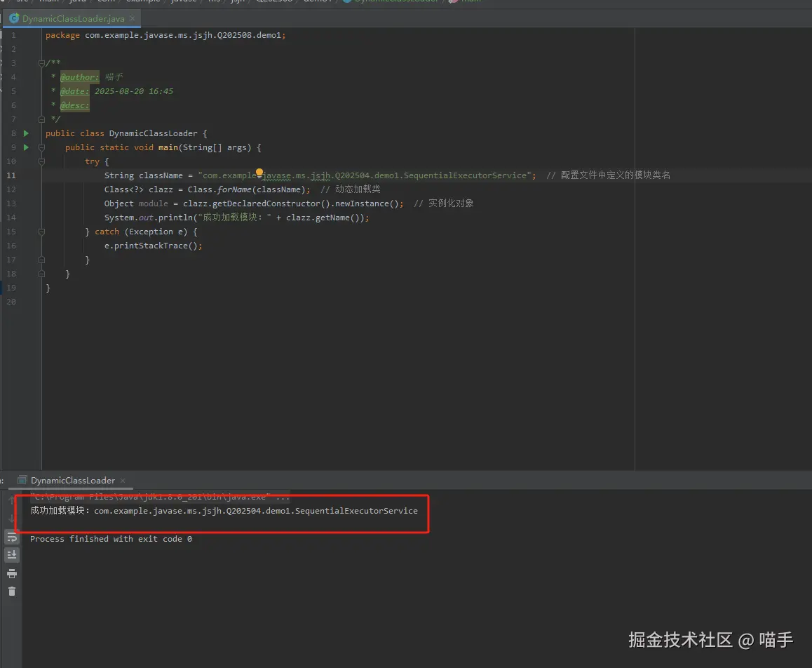Screen dimensions: 812x668
Task: Click the @date: Javadoc tag
Action: [74, 91]
